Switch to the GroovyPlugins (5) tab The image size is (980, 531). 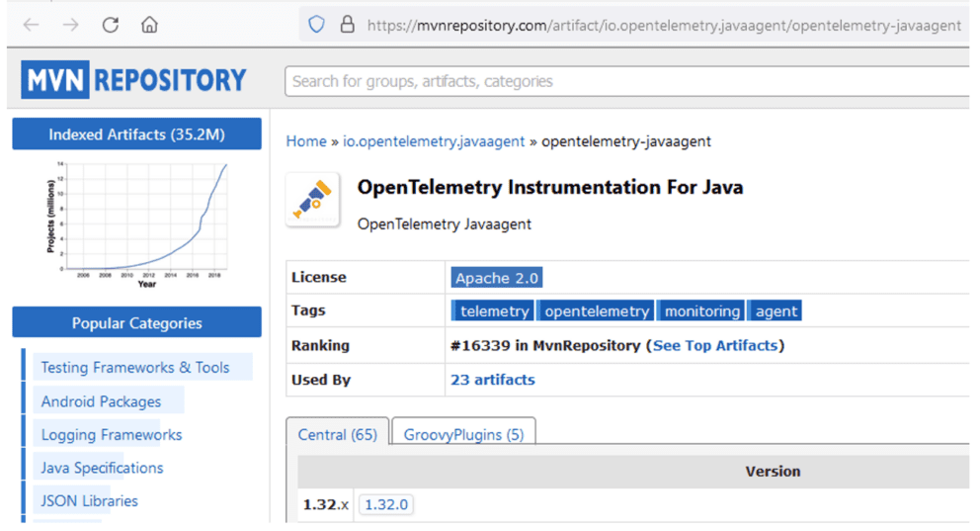point(463,435)
